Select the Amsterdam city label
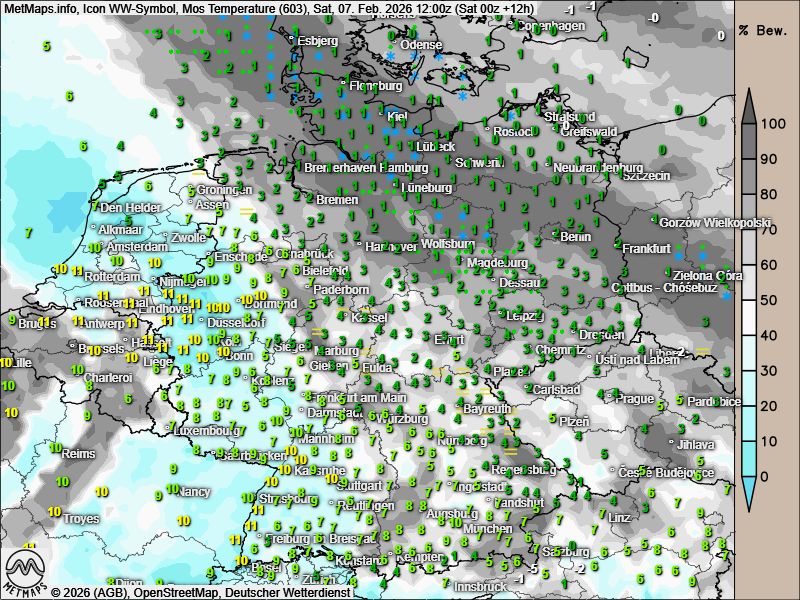This screenshot has width=800, height=600. click(x=137, y=247)
